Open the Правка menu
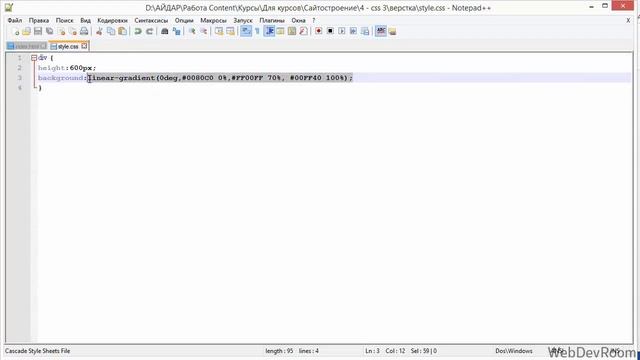640x360 pixels. click(x=39, y=20)
